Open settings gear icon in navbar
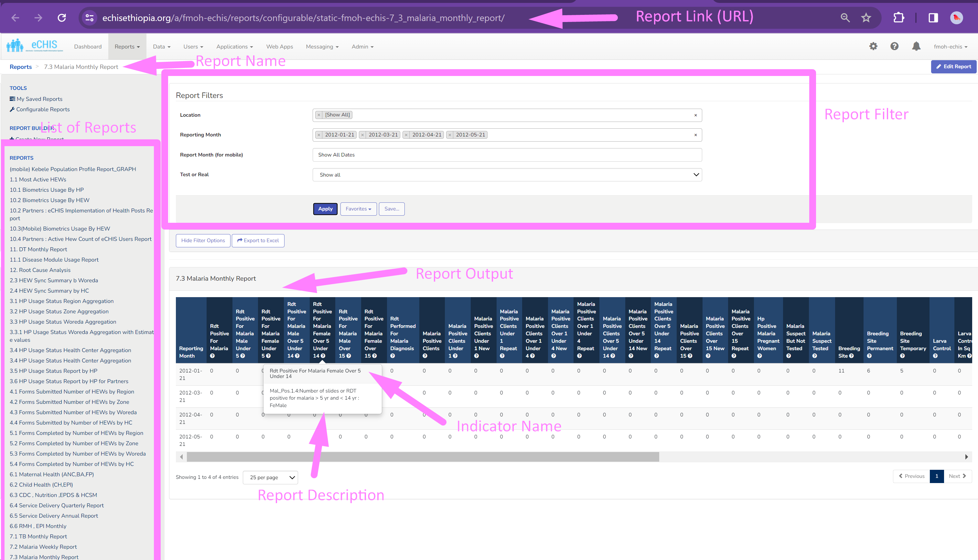The width and height of the screenshot is (978, 560). [873, 46]
